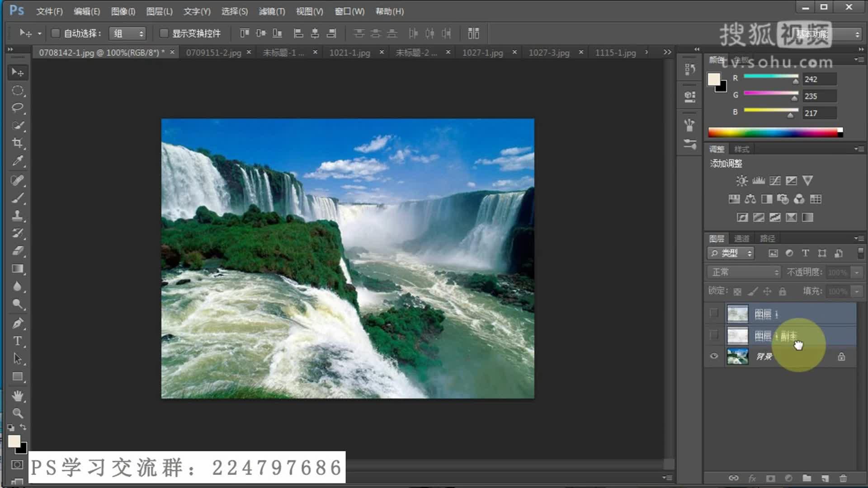
Task: Click the foreground color swatch in toolbar
Action: [x=14, y=441]
